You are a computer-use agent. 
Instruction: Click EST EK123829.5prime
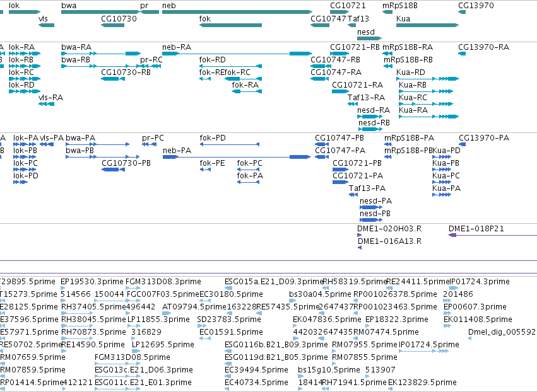coord(422,383)
